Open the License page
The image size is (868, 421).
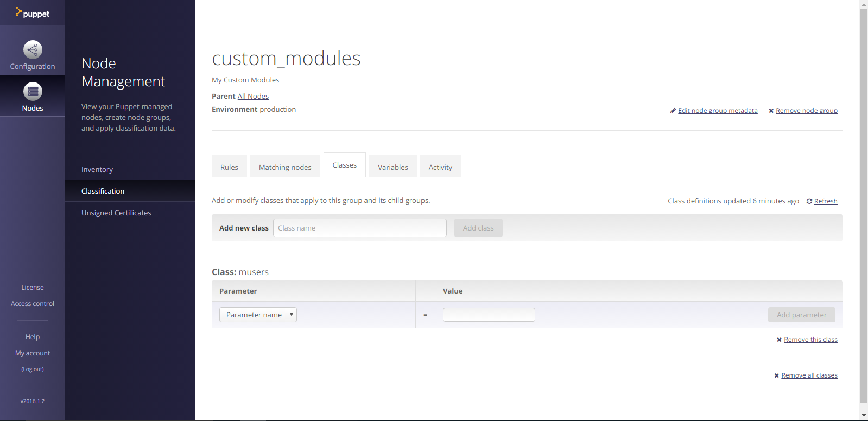coord(33,288)
